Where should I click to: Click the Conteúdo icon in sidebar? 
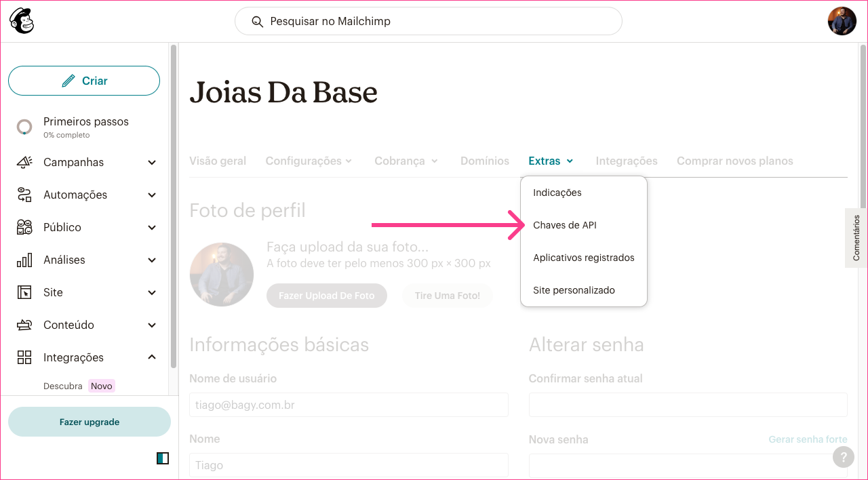(24, 325)
